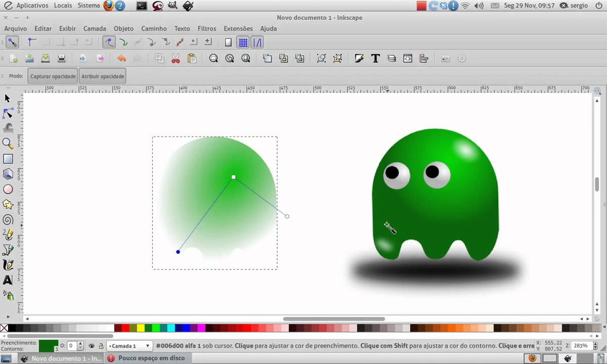This screenshot has width=607, height=364.
Task: Select the Bezier pen tool
Action: [x=8, y=250]
